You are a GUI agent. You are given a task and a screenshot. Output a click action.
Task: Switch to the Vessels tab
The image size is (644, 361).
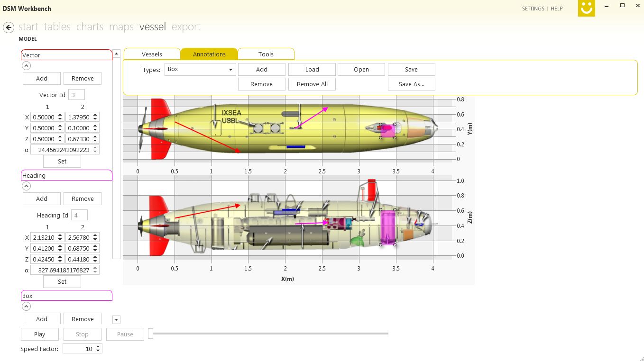[x=152, y=54]
